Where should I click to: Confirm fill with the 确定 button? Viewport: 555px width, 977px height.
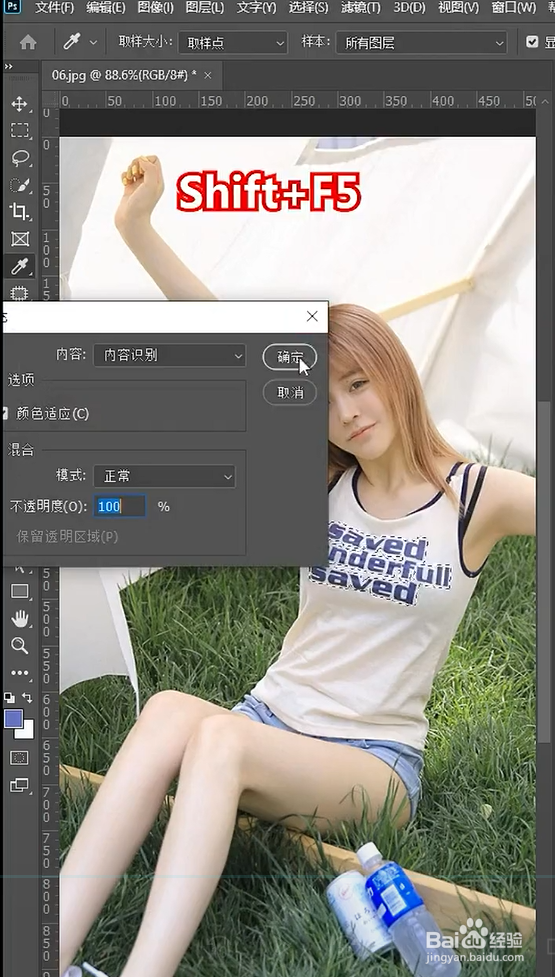pos(290,357)
